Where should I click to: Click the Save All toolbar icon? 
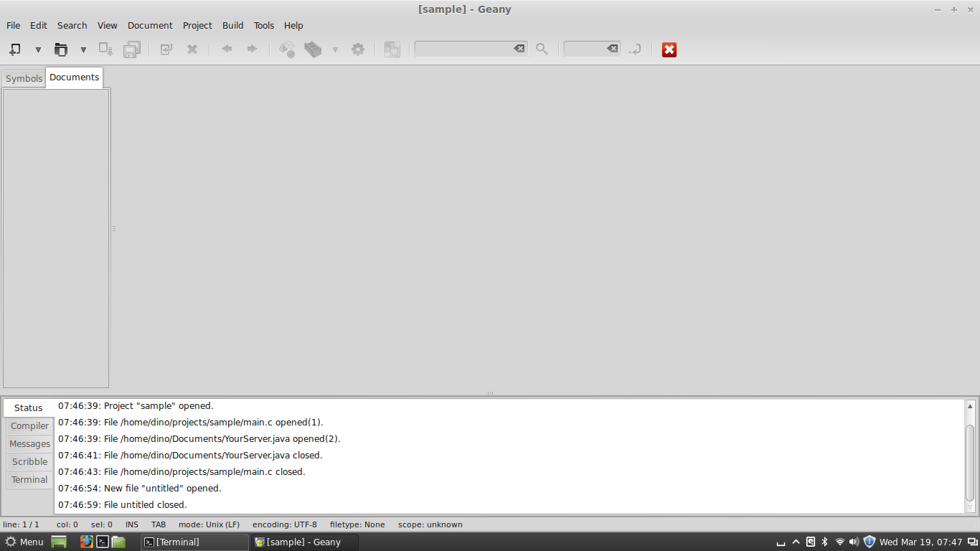pos(131,50)
